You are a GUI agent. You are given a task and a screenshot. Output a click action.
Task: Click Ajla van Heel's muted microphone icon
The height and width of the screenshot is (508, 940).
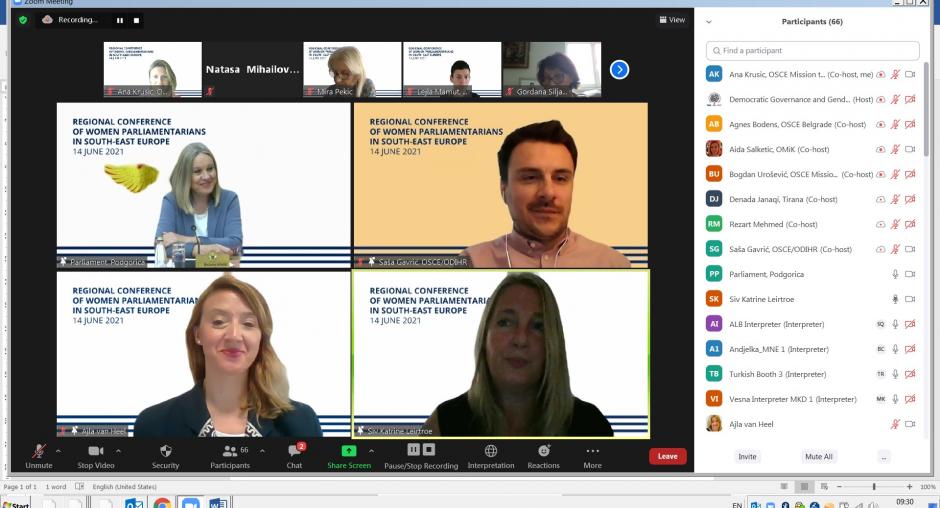[x=895, y=424]
